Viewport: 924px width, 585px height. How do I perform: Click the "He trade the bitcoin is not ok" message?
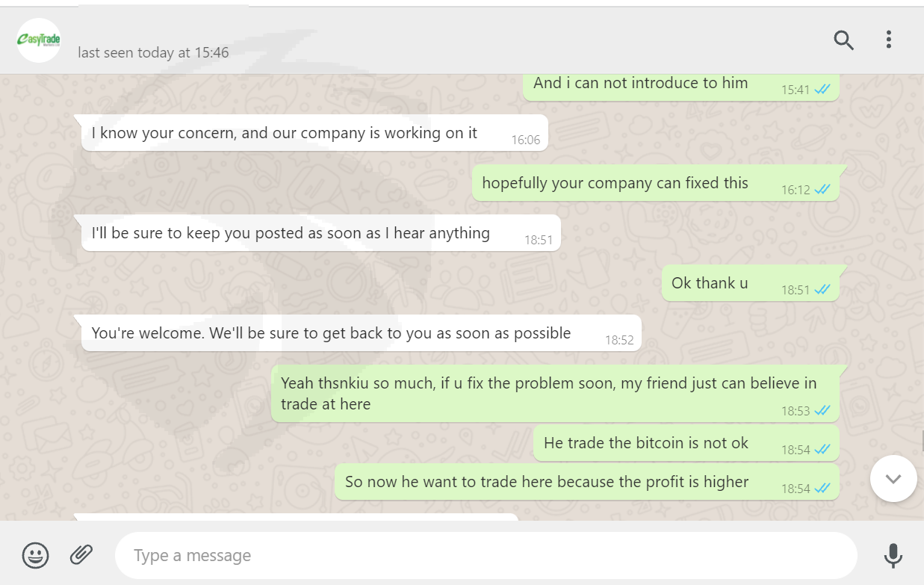click(645, 443)
